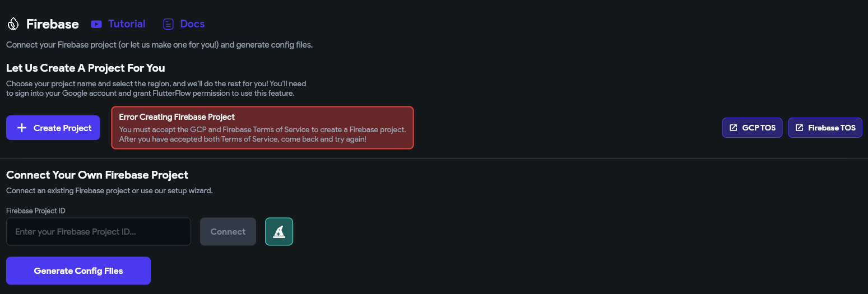Image resolution: width=868 pixels, height=294 pixels.
Task: Click the Firebase flame logo icon
Action: 13,24
